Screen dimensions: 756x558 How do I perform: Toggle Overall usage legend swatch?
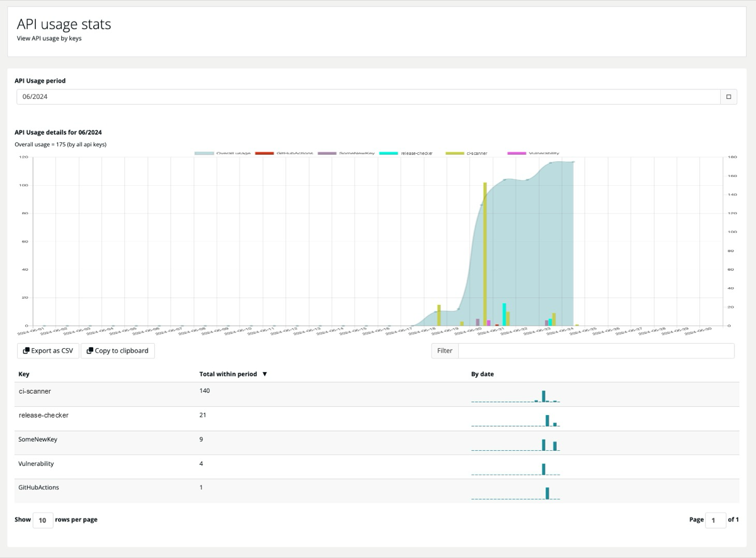pos(204,153)
